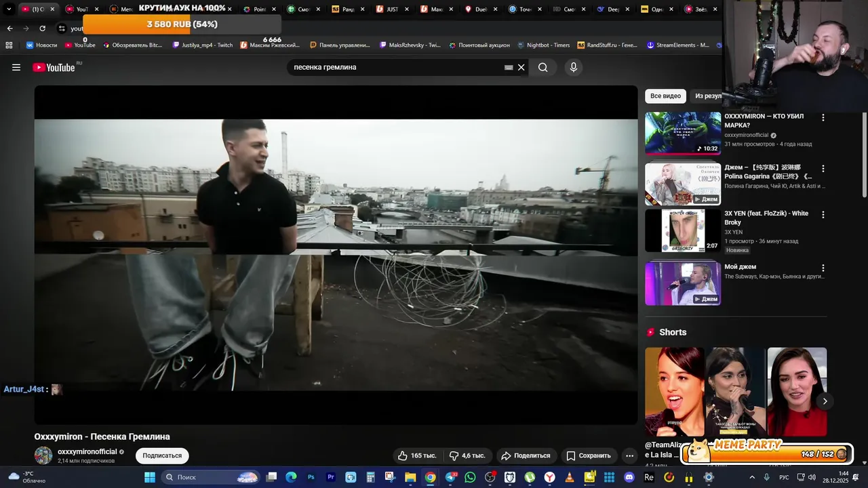Close the active YouTube browser tab
Image resolution: width=868 pixels, height=488 pixels.
[x=52, y=9]
